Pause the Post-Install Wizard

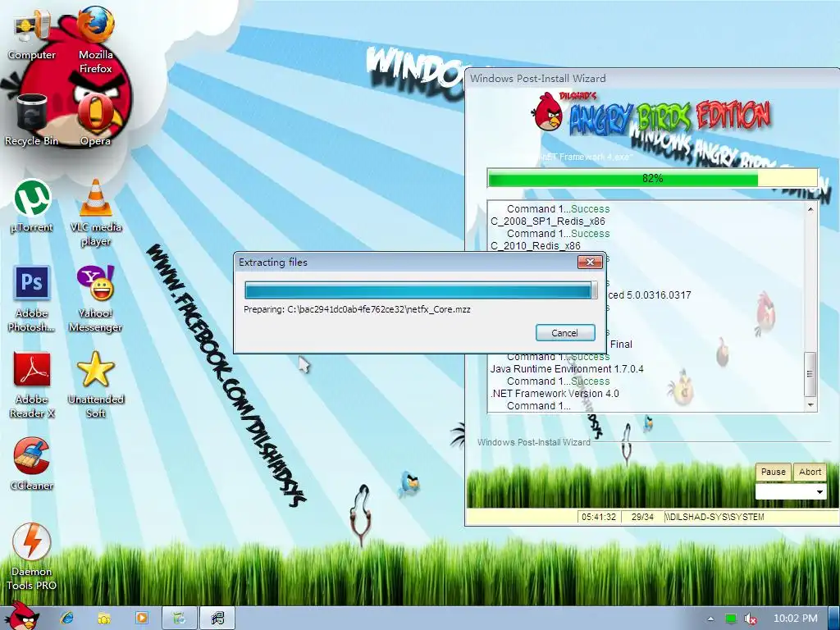point(773,472)
